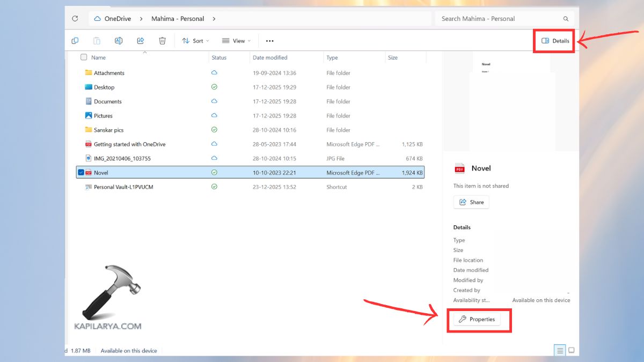Click the Refresh icon in the address bar
Viewport: 644px width, 362px height.
[75, 18]
